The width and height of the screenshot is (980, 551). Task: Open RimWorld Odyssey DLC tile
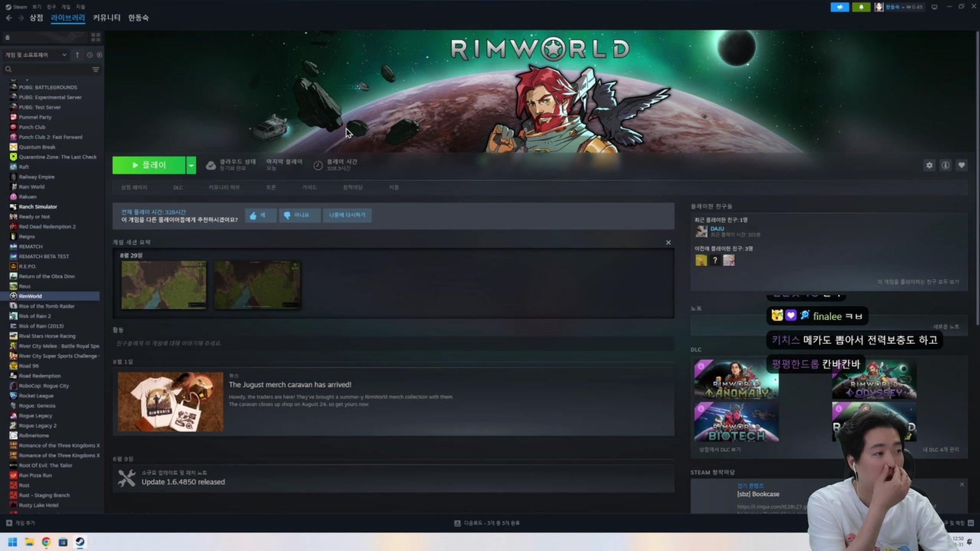pos(874,380)
